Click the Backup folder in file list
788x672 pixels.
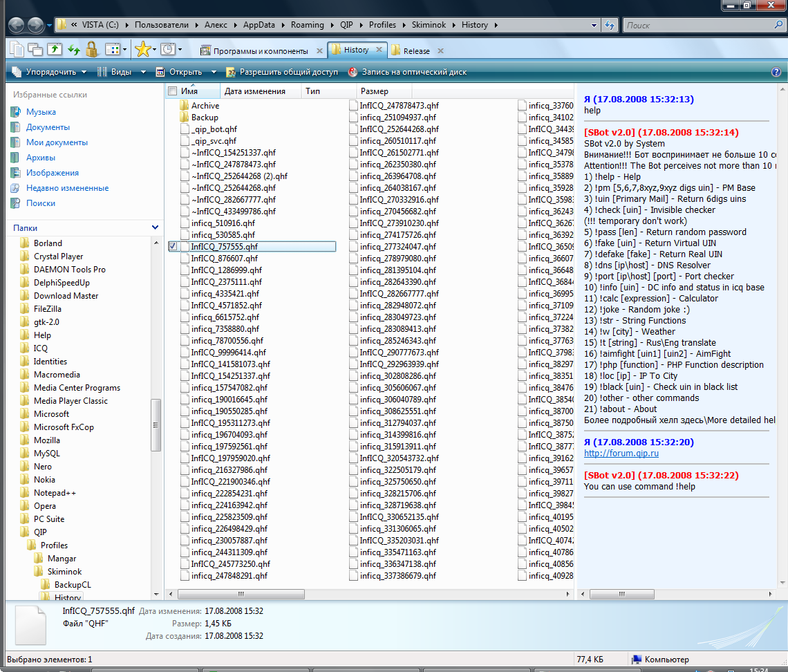199,117
